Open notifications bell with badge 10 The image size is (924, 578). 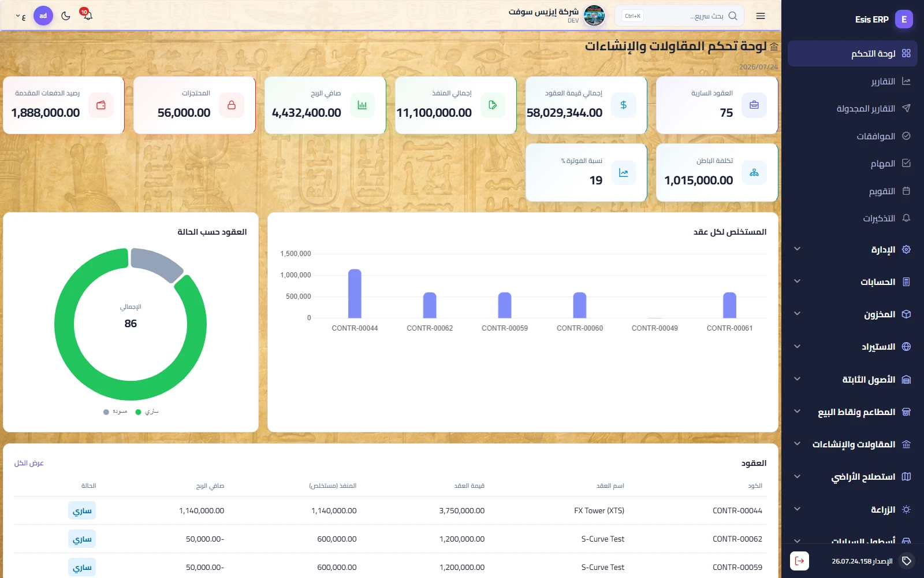tap(87, 15)
